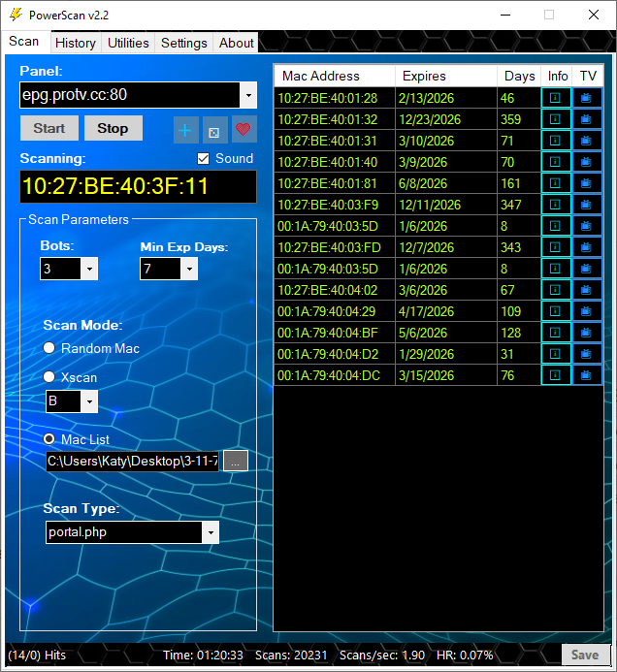Sort by Days column header

click(519, 76)
